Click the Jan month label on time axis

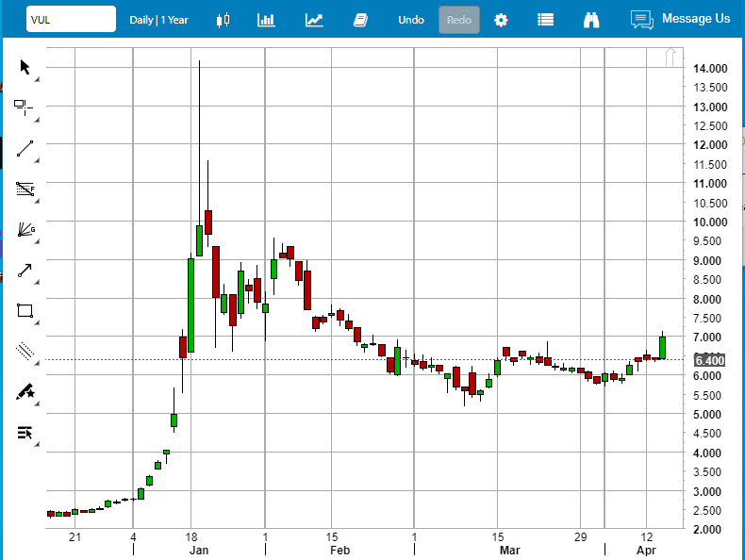[199, 550]
